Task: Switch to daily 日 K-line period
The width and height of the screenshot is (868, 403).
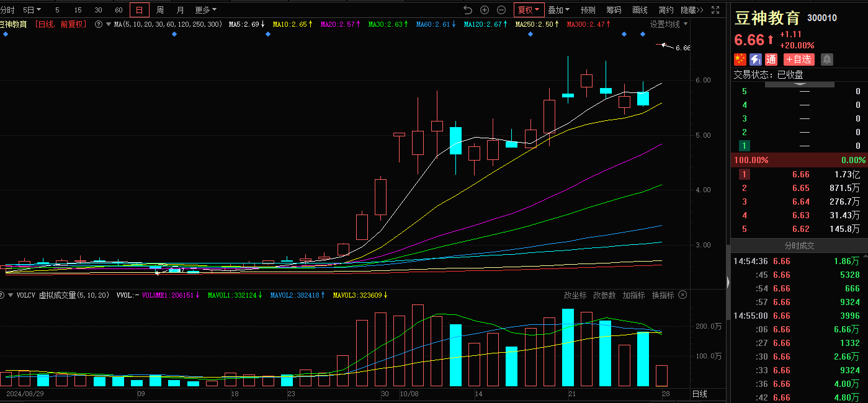Action: (139, 10)
